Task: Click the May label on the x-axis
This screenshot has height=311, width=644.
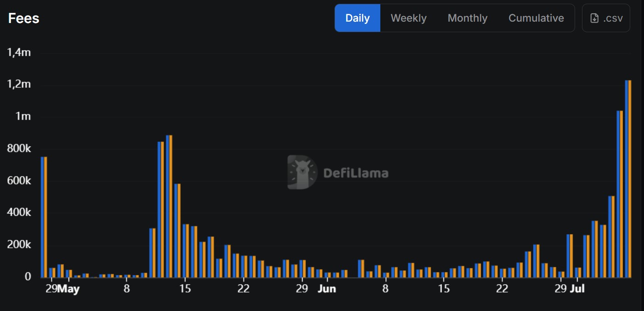Action: [x=68, y=289]
